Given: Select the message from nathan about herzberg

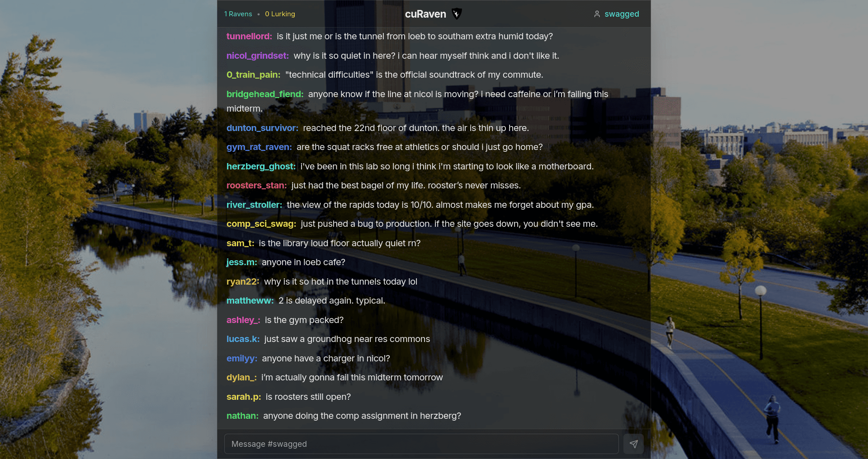Looking at the screenshot, I should (x=362, y=416).
